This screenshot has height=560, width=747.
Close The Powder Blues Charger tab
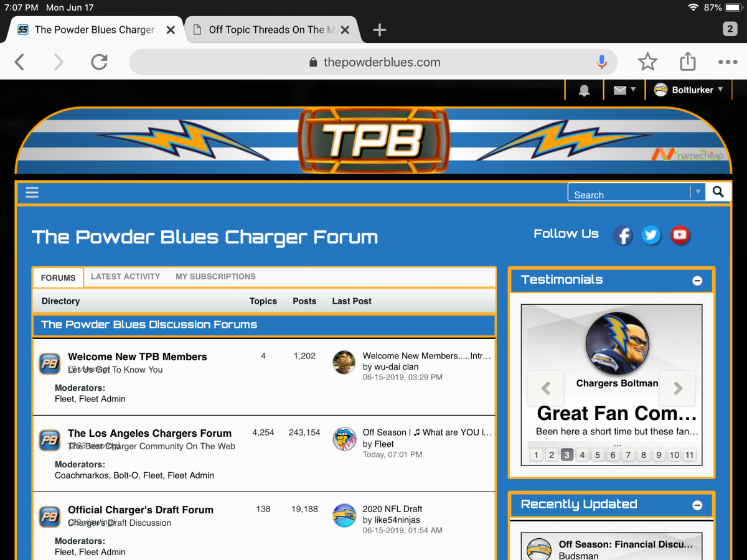tap(171, 30)
